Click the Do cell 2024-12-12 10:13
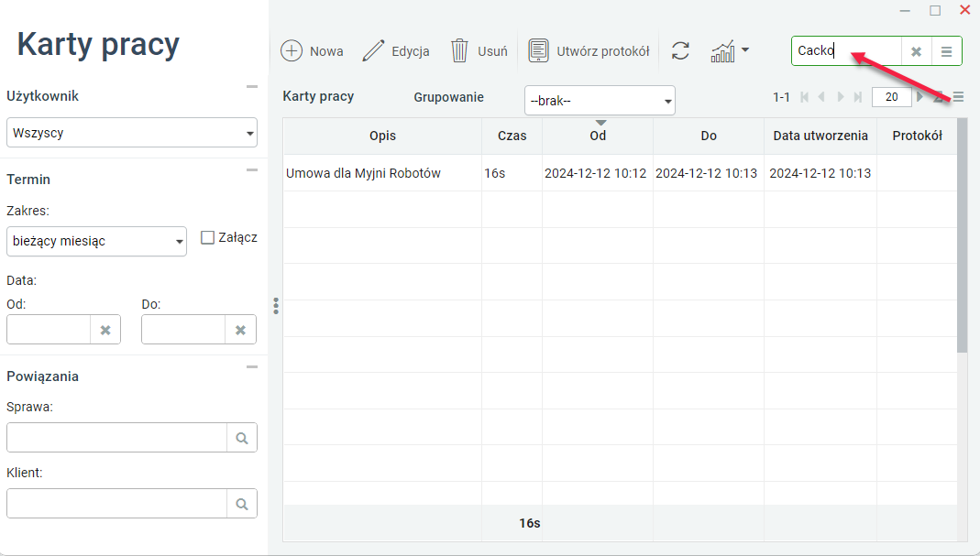The image size is (980, 556). (709, 173)
